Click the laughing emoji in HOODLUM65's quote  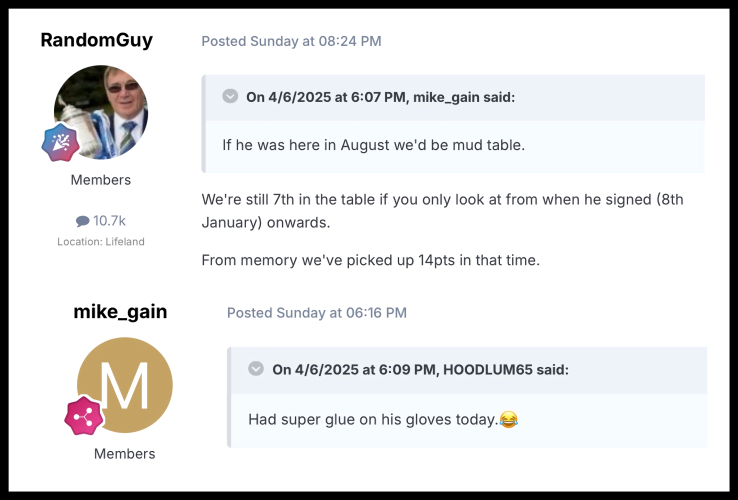(509, 420)
